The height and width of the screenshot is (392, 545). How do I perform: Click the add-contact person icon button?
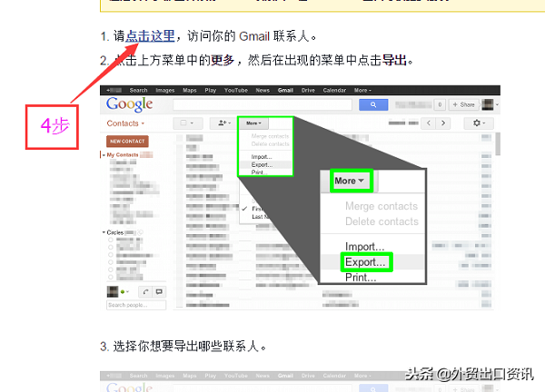click(224, 122)
